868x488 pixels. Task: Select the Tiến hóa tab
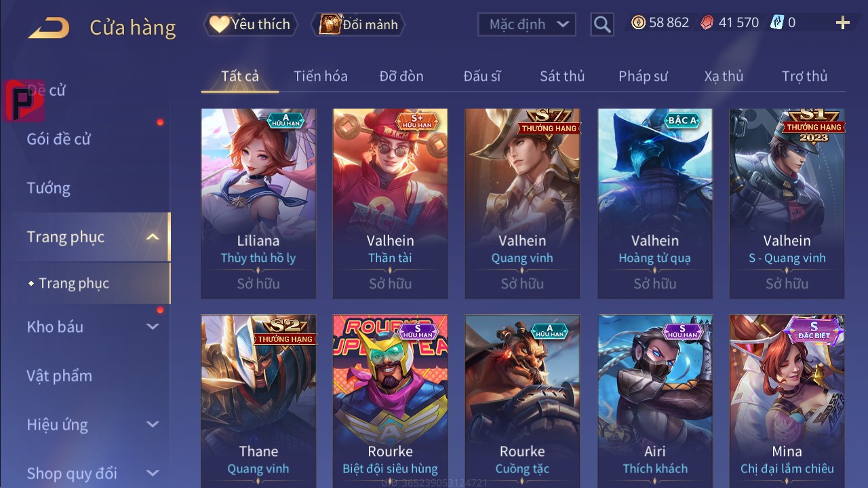coord(321,76)
